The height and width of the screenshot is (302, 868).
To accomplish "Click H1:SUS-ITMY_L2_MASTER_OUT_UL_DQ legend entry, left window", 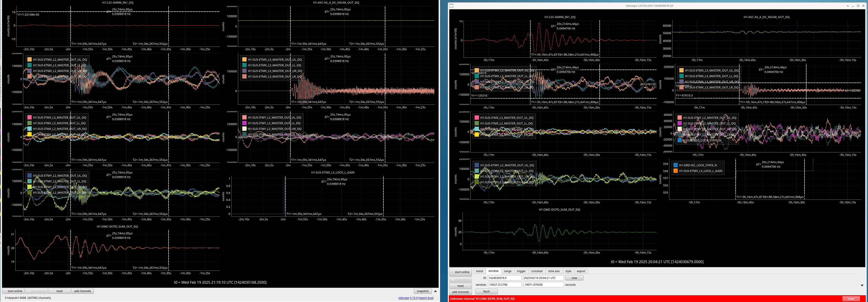I will tap(274, 118).
